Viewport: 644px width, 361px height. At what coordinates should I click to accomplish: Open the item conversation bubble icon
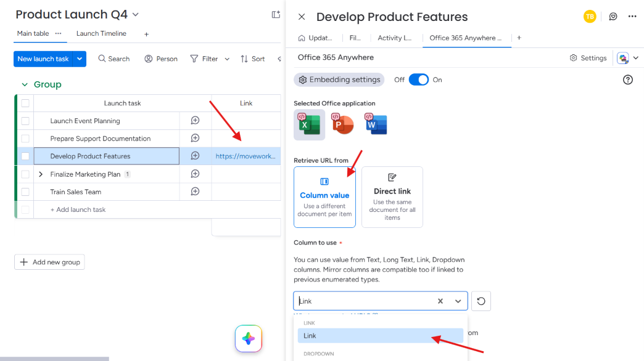[613, 17]
